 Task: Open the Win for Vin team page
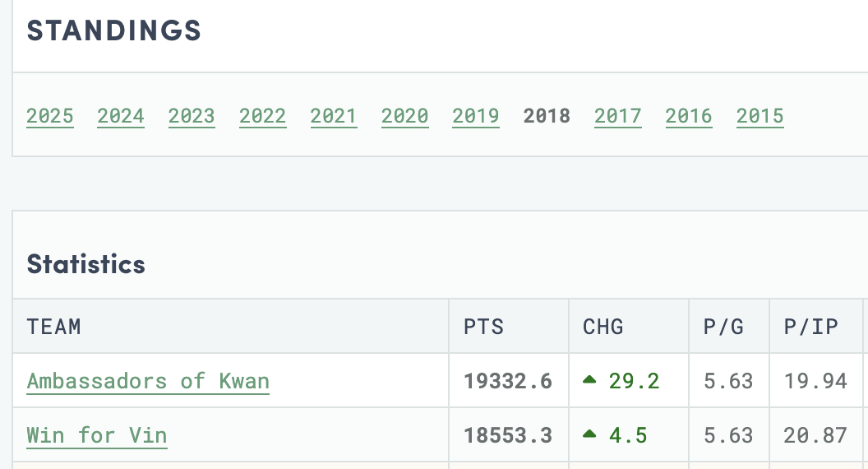coord(97,435)
